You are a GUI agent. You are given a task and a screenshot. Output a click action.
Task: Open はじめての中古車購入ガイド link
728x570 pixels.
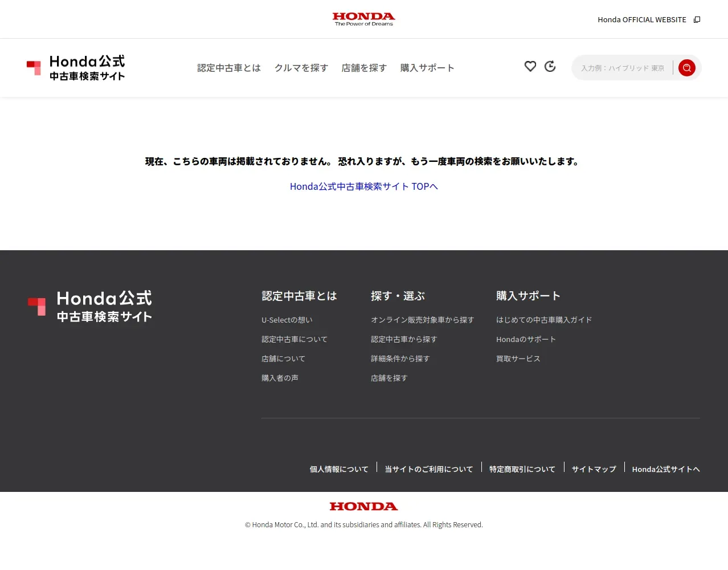click(544, 320)
